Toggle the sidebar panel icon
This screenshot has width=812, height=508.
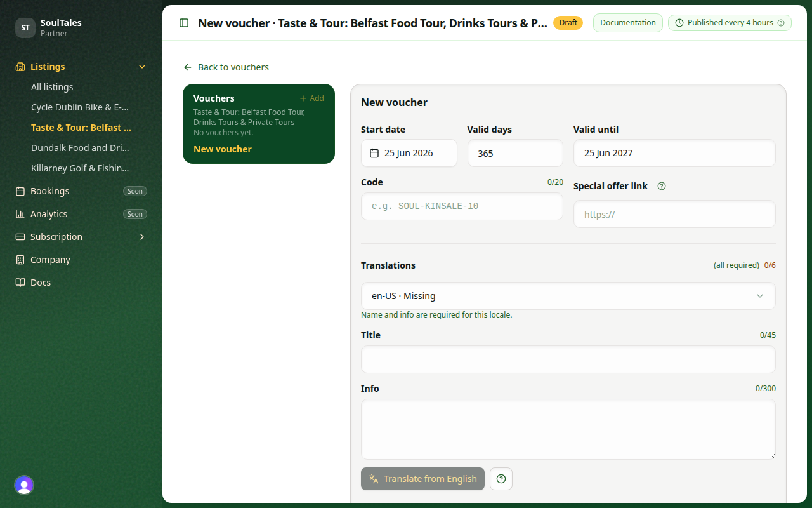coord(184,23)
